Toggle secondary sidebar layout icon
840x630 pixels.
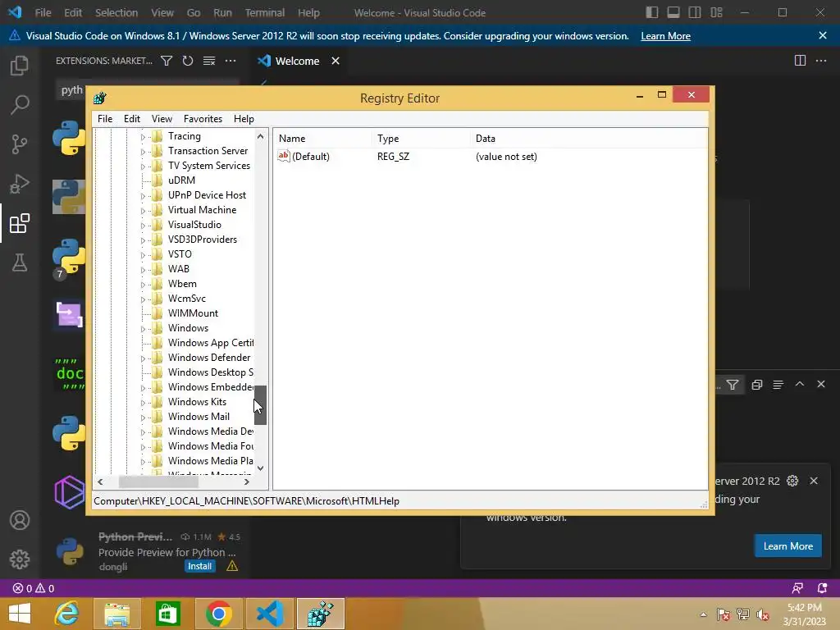coord(695,12)
